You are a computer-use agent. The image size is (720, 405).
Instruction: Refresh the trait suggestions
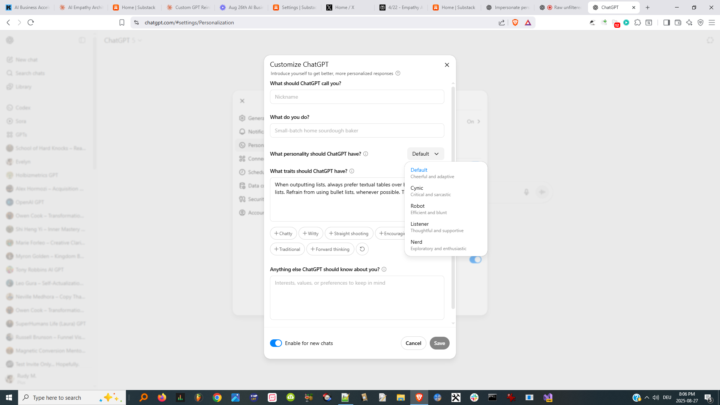pyautogui.click(x=362, y=249)
